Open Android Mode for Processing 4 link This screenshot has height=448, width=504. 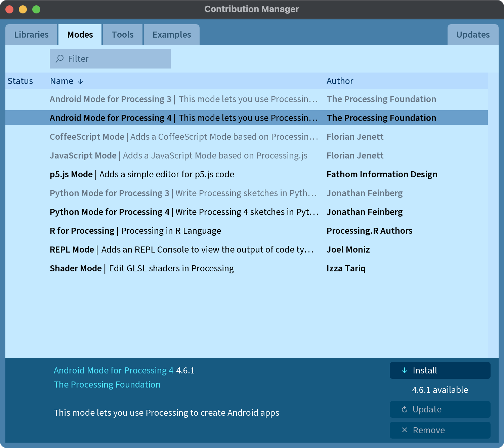114,370
